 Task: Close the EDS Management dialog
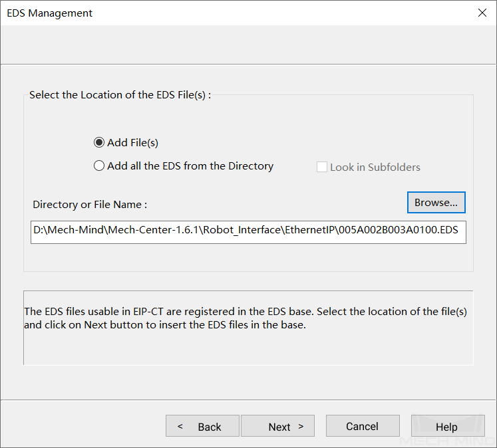(x=482, y=13)
